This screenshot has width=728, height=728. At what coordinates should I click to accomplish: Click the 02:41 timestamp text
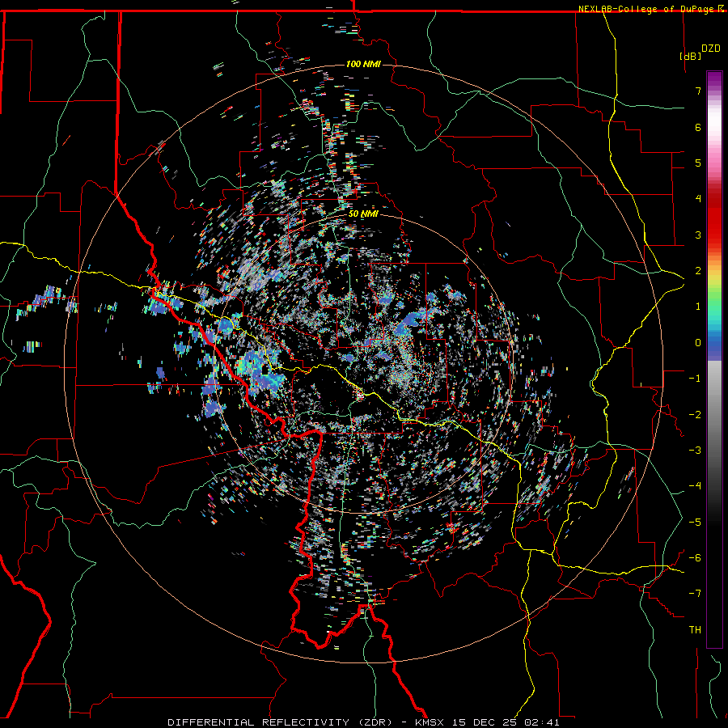point(542,722)
